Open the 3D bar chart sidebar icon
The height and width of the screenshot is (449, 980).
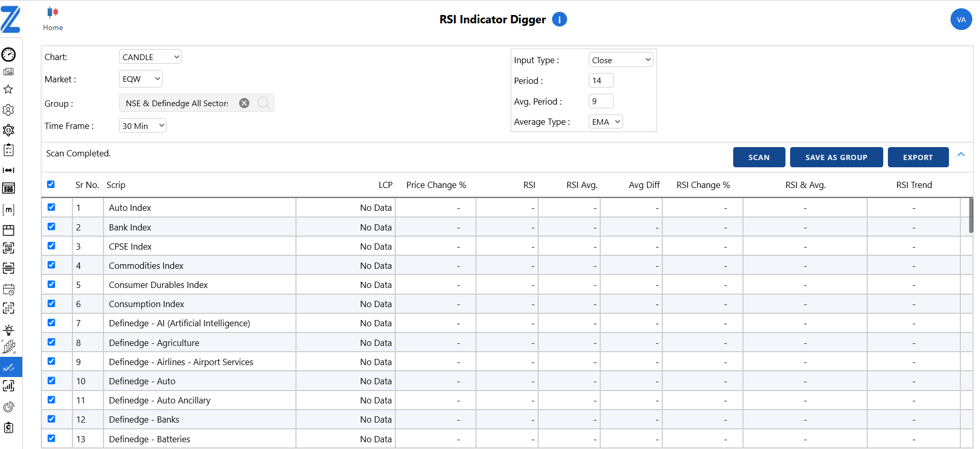[x=9, y=347]
